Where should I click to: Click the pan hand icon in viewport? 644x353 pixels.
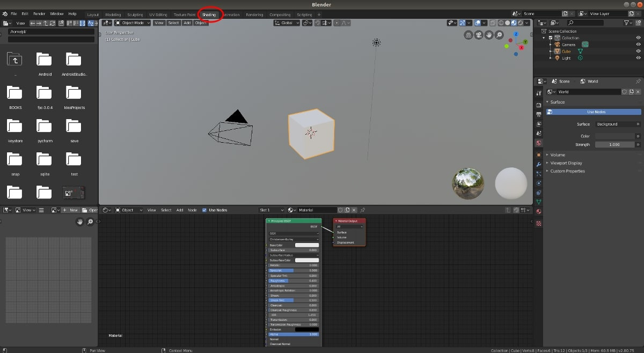[x=489, y=35]
